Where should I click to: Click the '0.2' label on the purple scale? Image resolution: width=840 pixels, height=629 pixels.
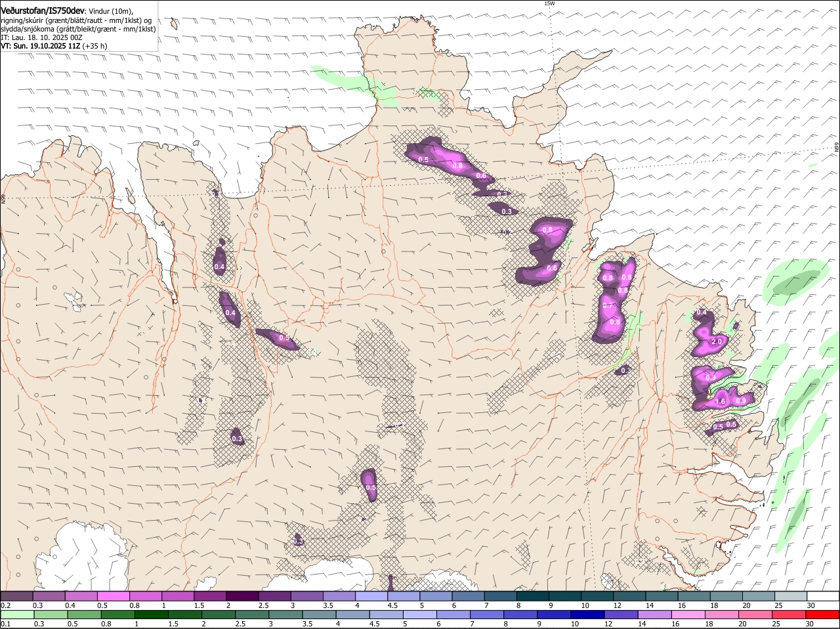pos(5,605)
